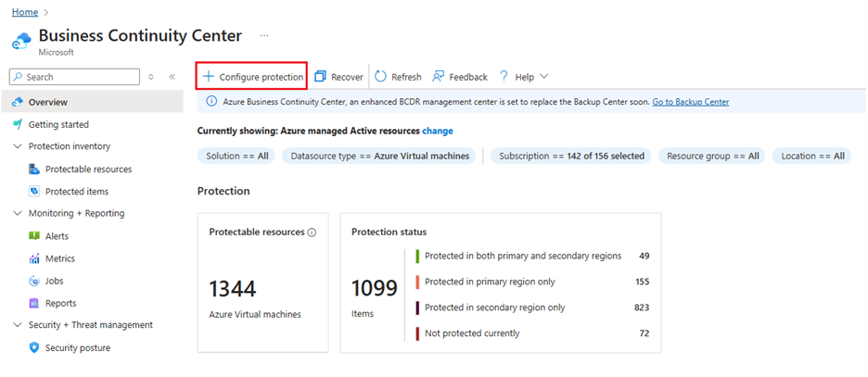Click Protected in primary region only
This screenshot has width=868, height=377.
490,282
